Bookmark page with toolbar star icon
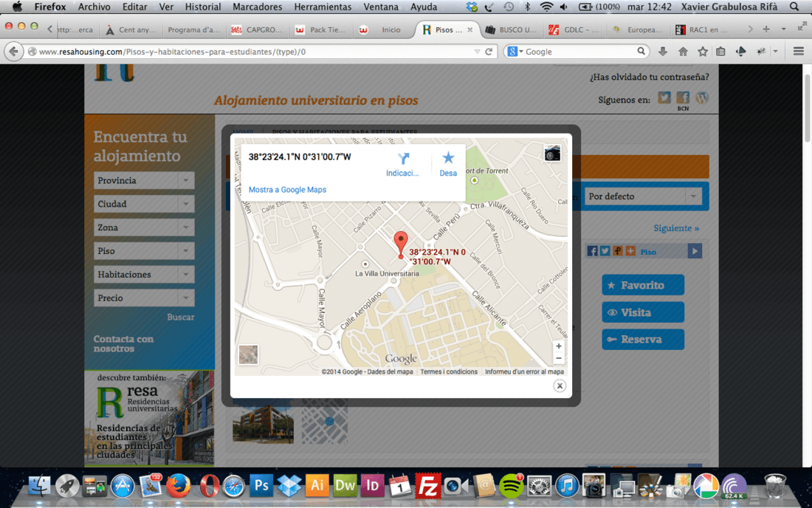This screenshot has height=508, width=812. click(x=702, y=51)
